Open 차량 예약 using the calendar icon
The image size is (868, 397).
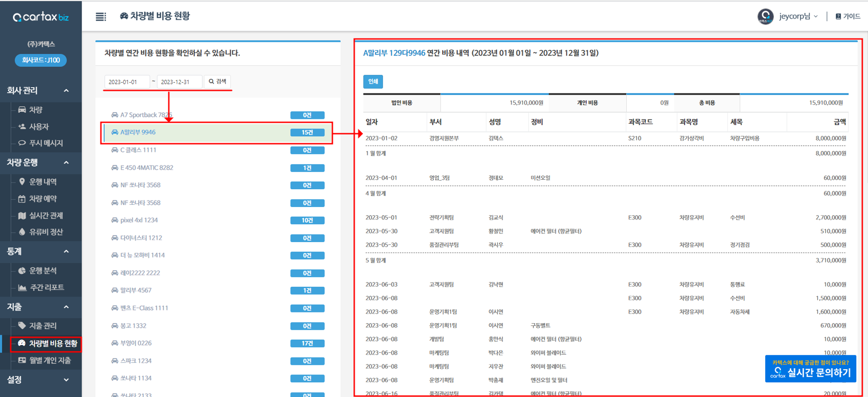(22, 198)
